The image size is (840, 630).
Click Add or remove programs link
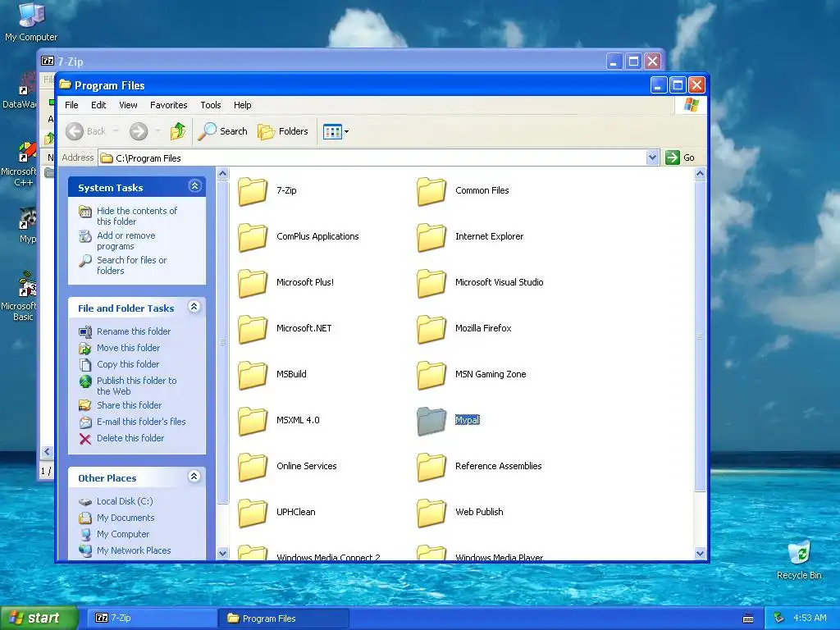coord(126,240)
